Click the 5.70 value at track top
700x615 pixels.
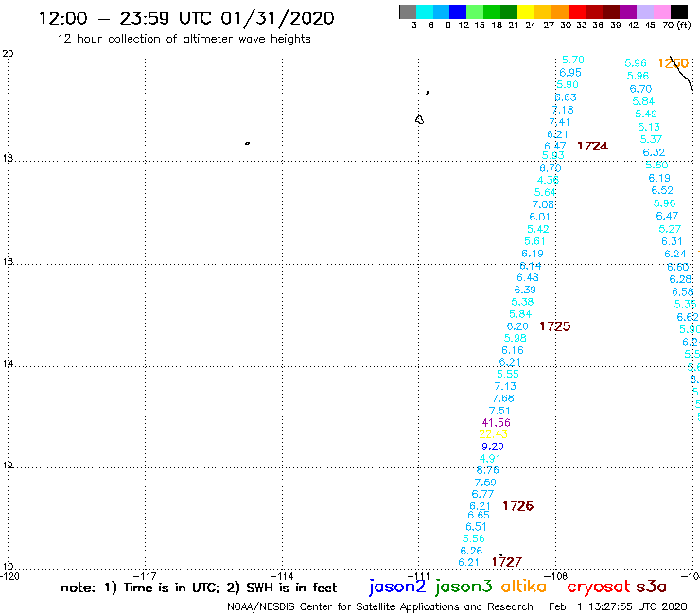(x=572, y=60)
